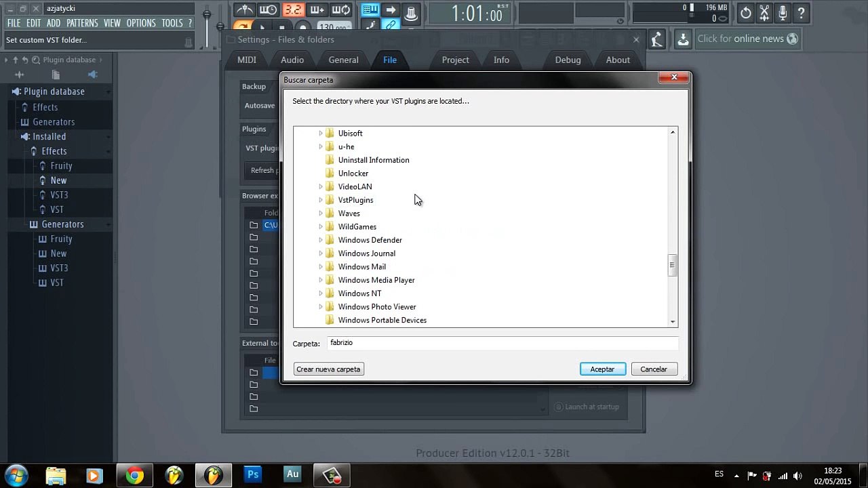
Task: Click Cancelar button
Action: pos(654,369)
